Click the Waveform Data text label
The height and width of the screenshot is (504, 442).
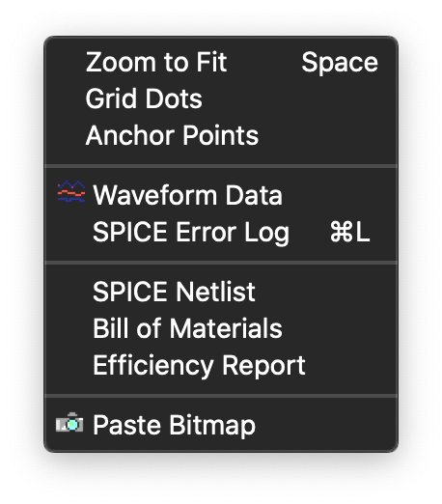tap(187, 195)
